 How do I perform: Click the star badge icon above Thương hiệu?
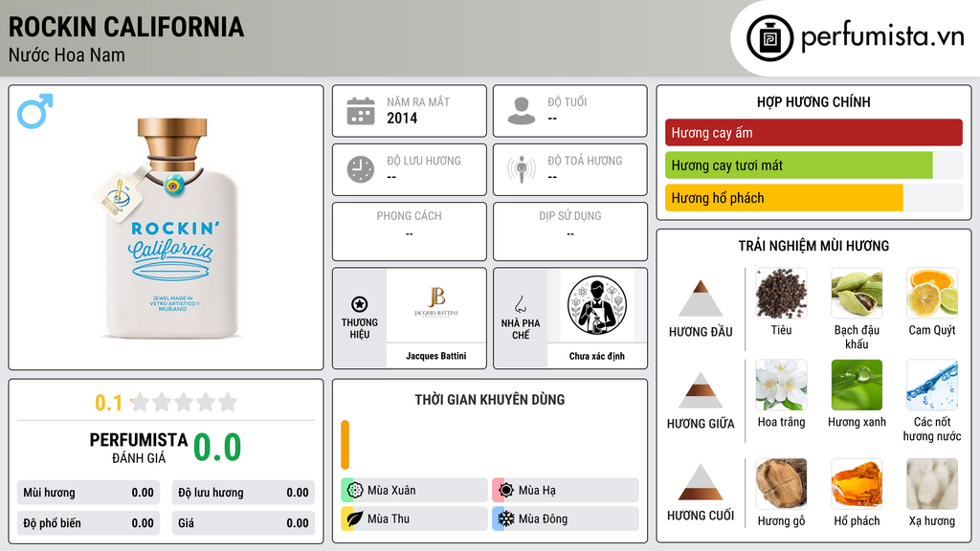pos(360,304)
